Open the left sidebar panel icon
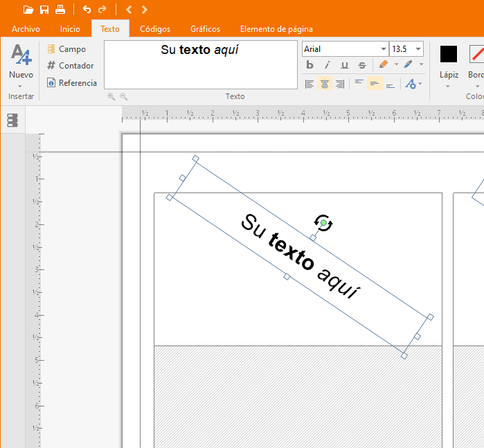This screenshot has height=448, width=484. point(12,120)
